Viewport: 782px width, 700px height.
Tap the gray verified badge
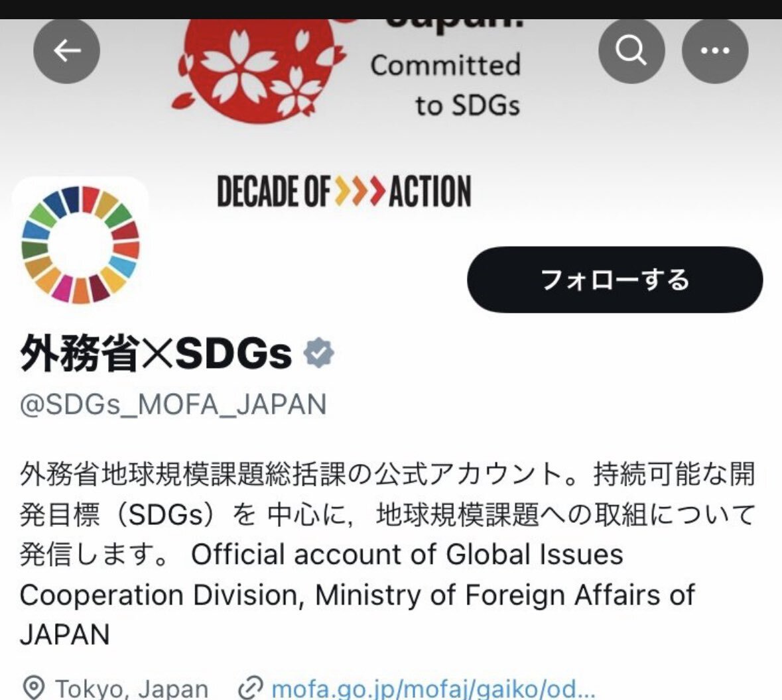pos(319,353)
